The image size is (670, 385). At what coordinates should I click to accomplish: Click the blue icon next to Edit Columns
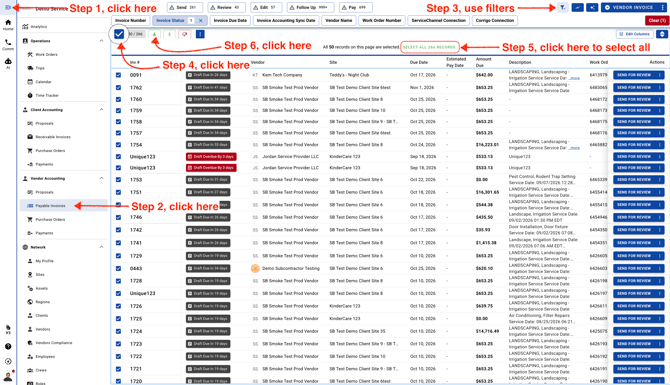pos(662,34)
